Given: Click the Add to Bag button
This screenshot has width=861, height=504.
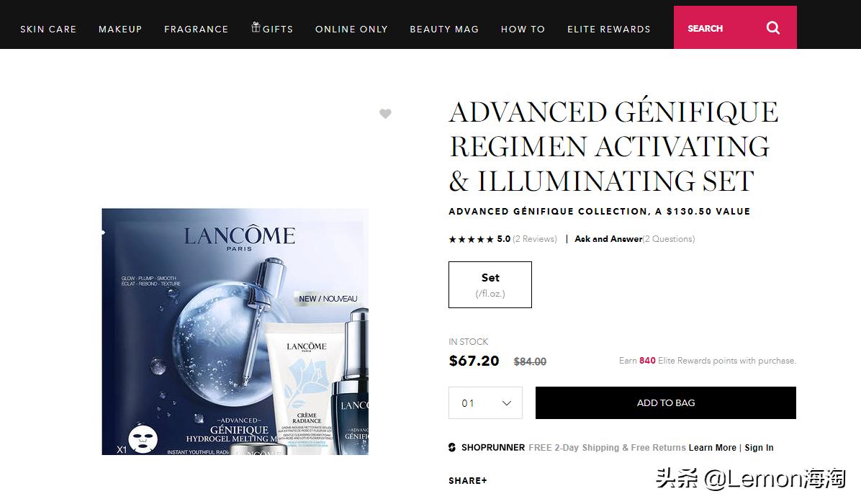Looking at the screenshot, I should [x=665, y=403].
